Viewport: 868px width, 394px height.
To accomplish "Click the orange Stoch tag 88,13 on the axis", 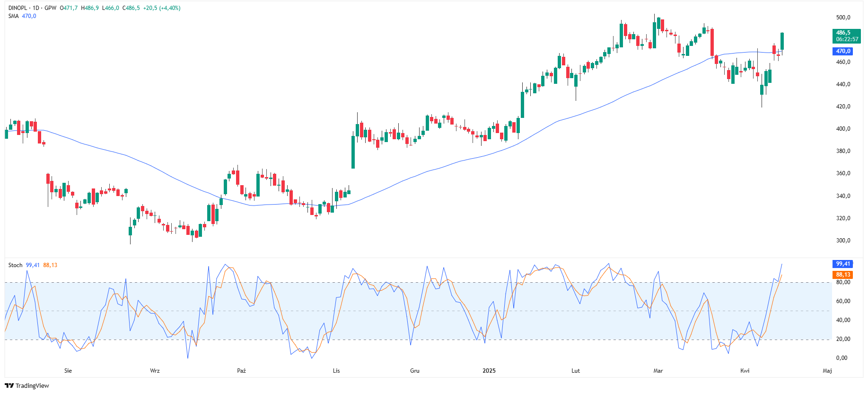I will pos(843,275).
